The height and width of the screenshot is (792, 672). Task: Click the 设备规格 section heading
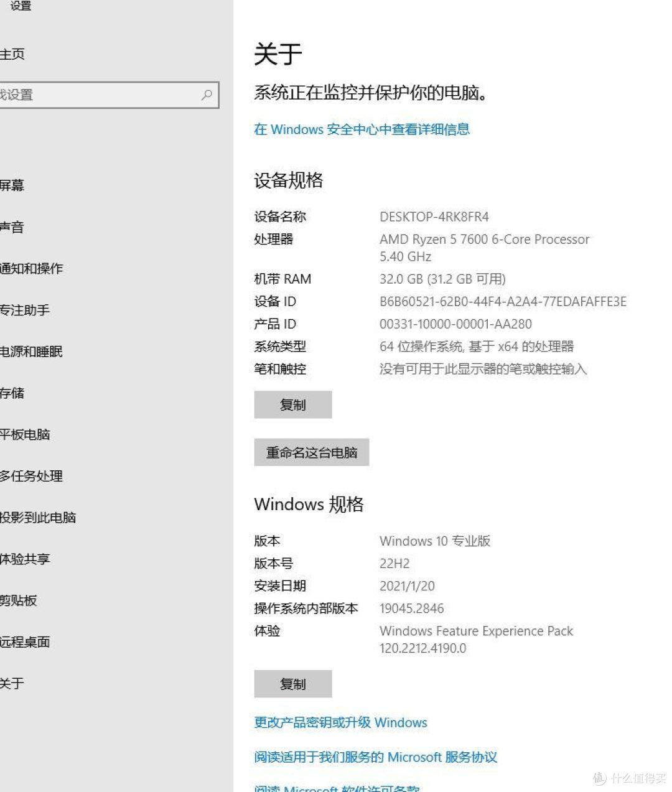pos(289,180)
